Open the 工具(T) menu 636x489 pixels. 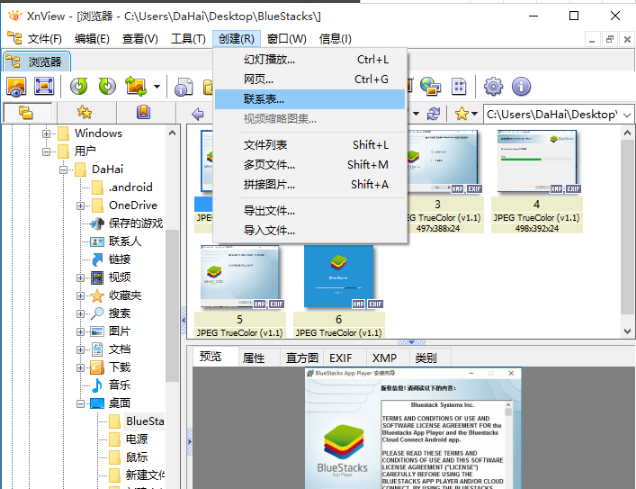point(187,39)
